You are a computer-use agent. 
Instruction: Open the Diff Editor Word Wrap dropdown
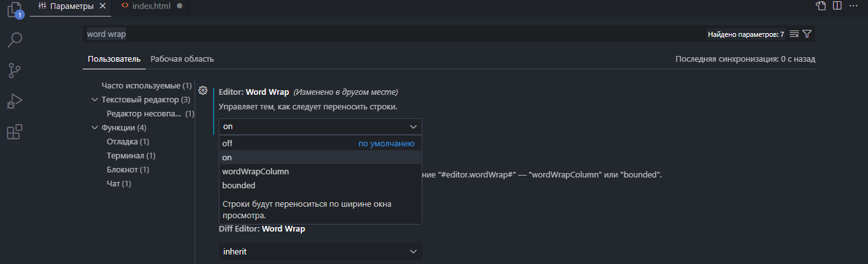click(x=320, y=251)
